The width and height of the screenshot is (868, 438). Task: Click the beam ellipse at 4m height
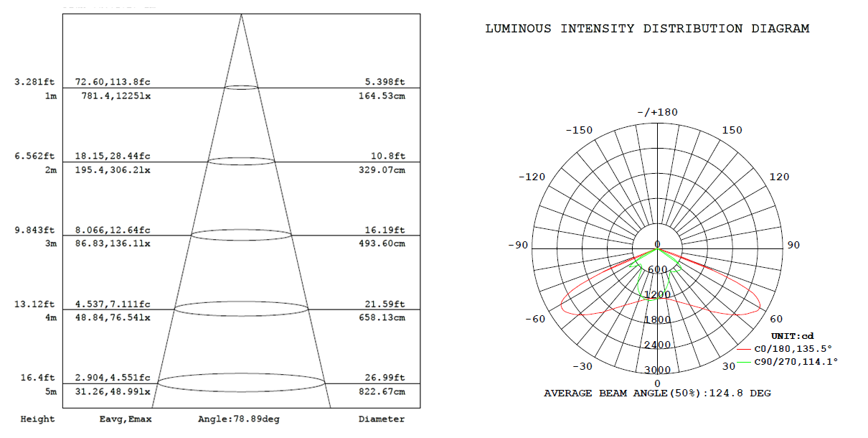[241, 309]
